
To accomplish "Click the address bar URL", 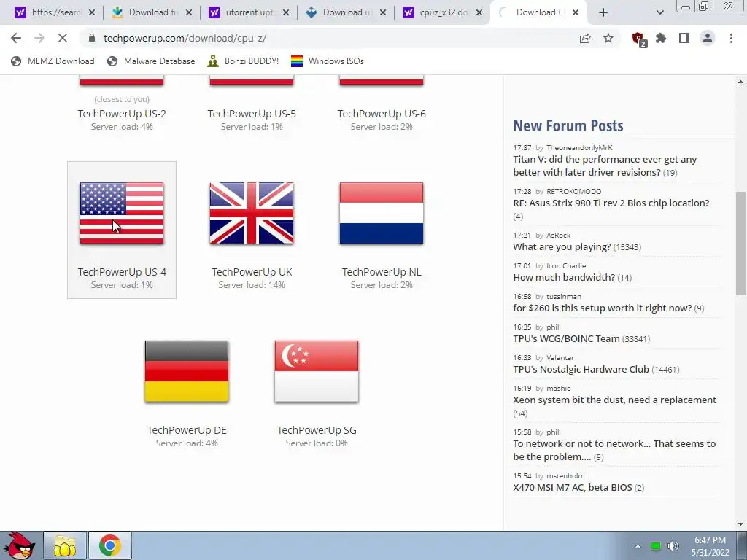I will 185,38.
